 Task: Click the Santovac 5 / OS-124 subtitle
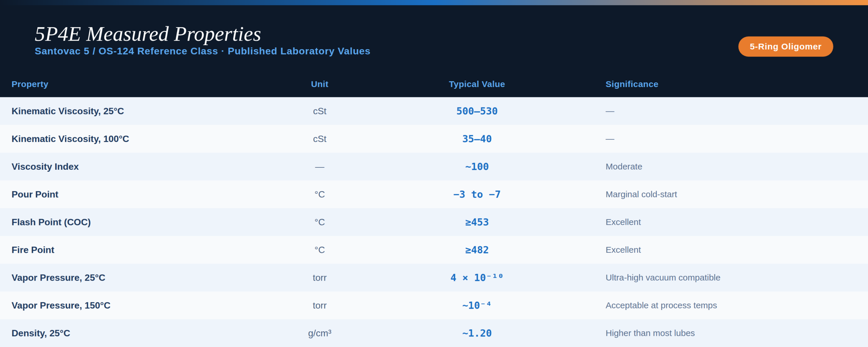point(202,51)
